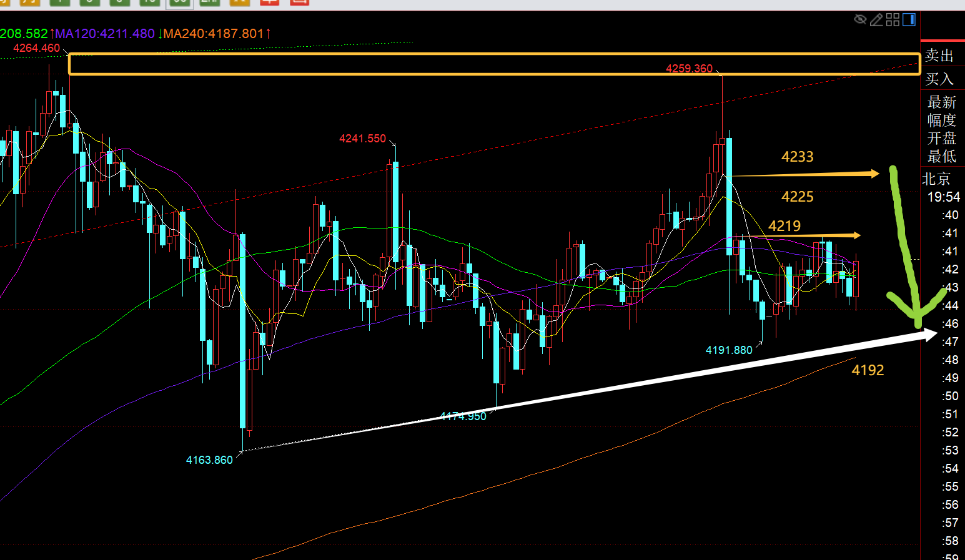
Task: Click the 19:54 Beijing time entry
Action: click(943, 197)
